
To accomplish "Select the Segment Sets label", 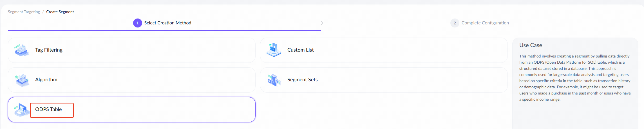I will [302, 80].
